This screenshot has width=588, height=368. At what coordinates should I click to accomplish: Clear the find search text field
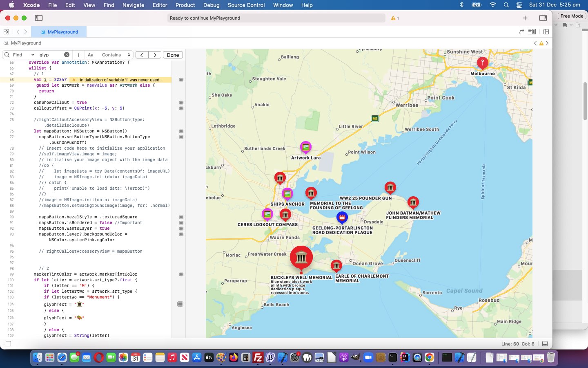point(67,55)
